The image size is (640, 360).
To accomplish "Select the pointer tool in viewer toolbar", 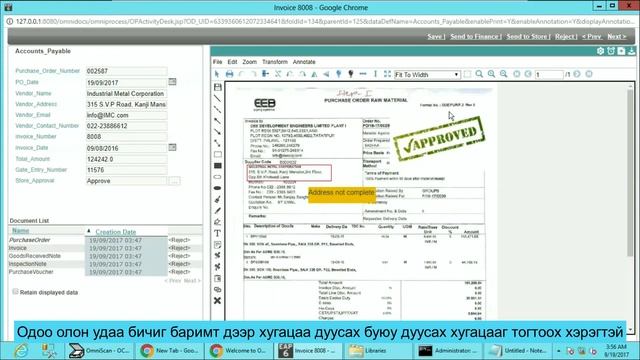I will [217, 74].
